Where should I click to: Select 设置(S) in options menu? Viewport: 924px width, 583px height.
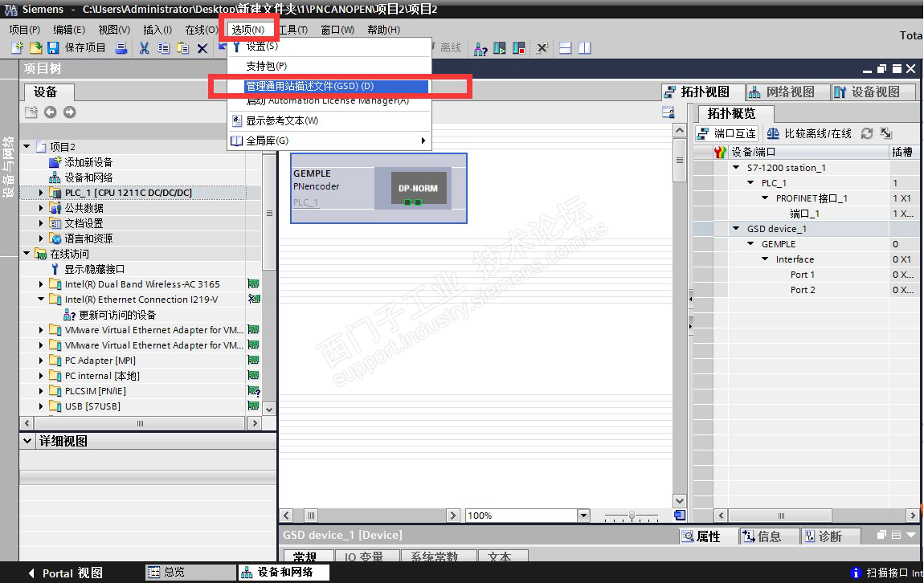click(x=330, y=47)
